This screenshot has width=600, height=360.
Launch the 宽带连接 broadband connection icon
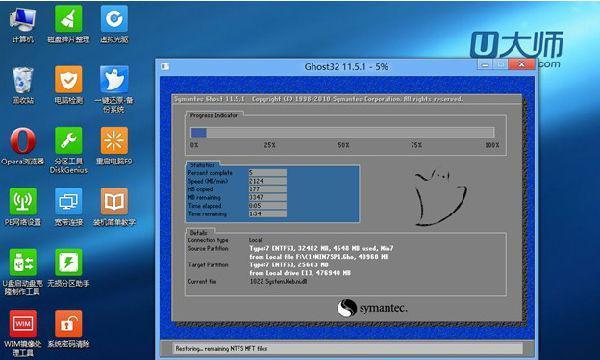(x=68, y=201)
